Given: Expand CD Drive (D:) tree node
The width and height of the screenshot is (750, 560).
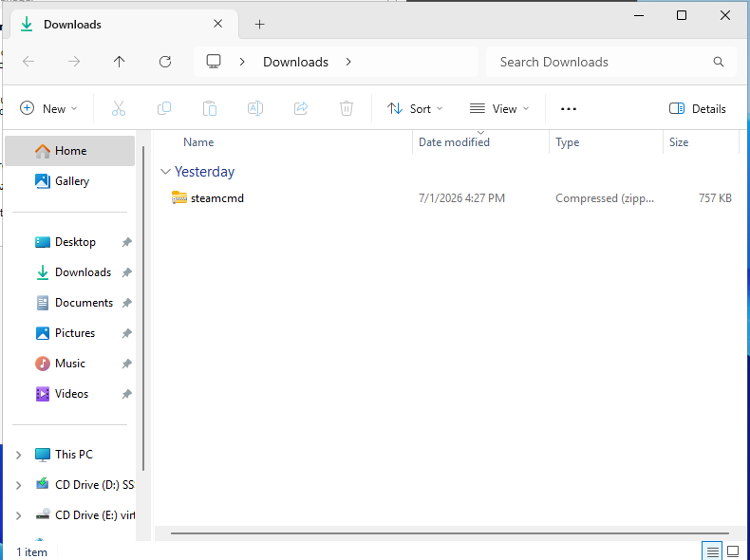Looking at the screenshot, I should [x=18, y=485].
